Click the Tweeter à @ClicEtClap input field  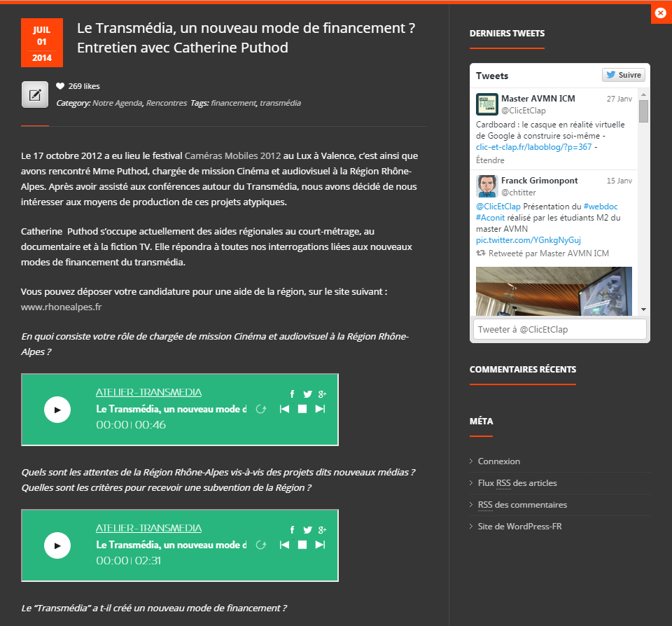559,329
